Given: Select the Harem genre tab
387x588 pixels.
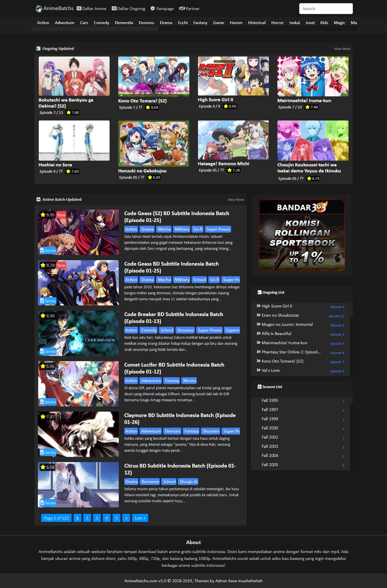Looking at the screenshot, I should [x=236, y=23].
